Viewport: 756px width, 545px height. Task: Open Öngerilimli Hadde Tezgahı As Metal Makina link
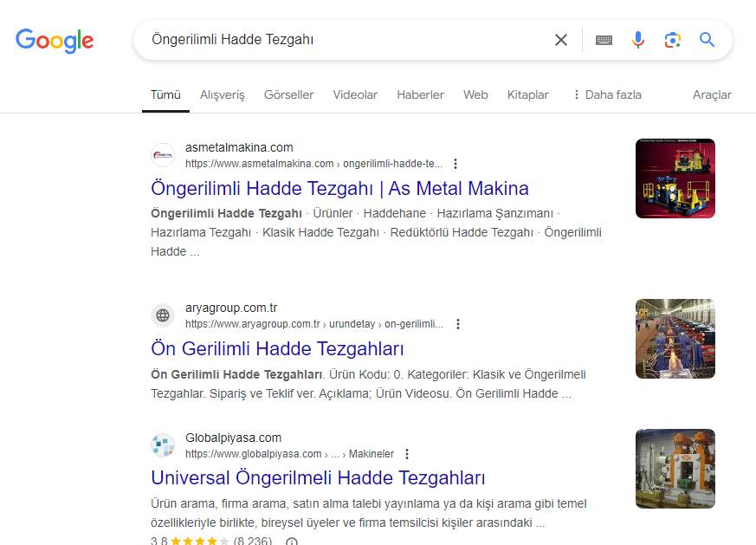point(339,188)
